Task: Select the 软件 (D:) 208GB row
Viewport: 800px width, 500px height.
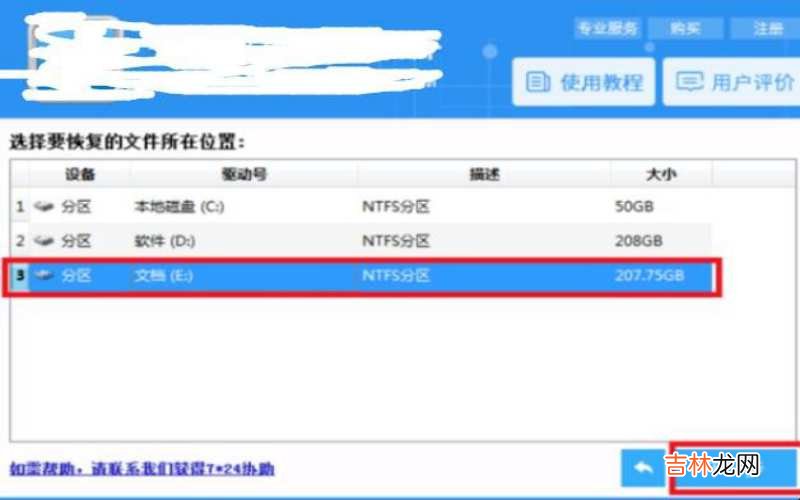Action: pos(361,241)
